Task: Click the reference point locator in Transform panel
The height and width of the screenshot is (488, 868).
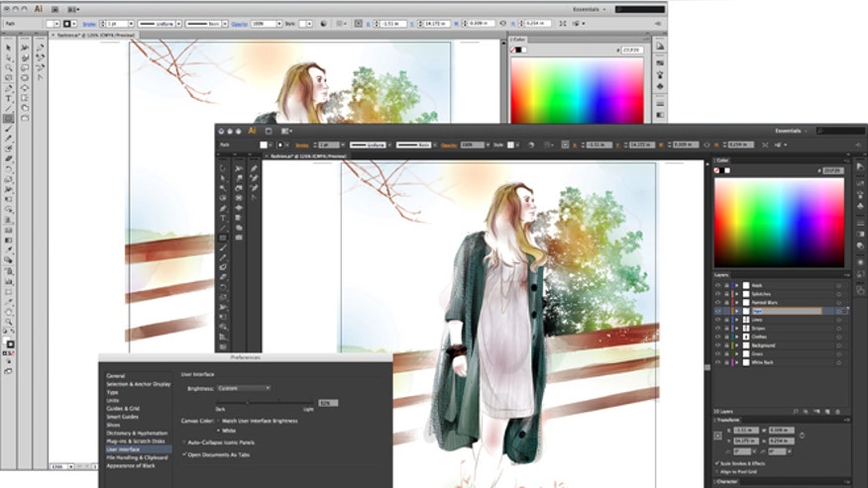Action: (x=718, y=436)
